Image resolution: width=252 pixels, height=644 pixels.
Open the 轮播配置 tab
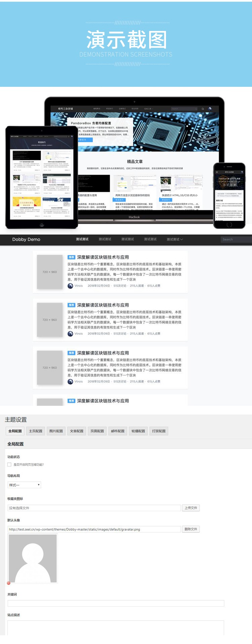point(138,431)
